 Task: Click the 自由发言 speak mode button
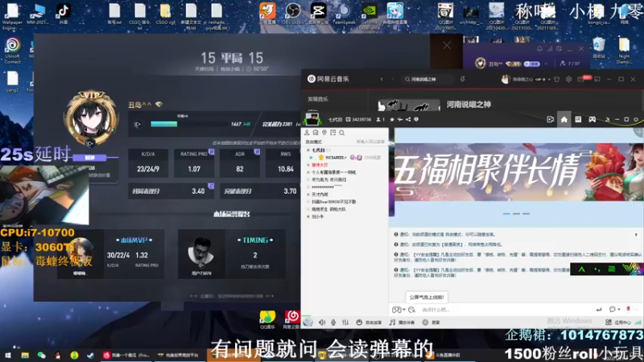pyautogui.click(x=369, y=323)
